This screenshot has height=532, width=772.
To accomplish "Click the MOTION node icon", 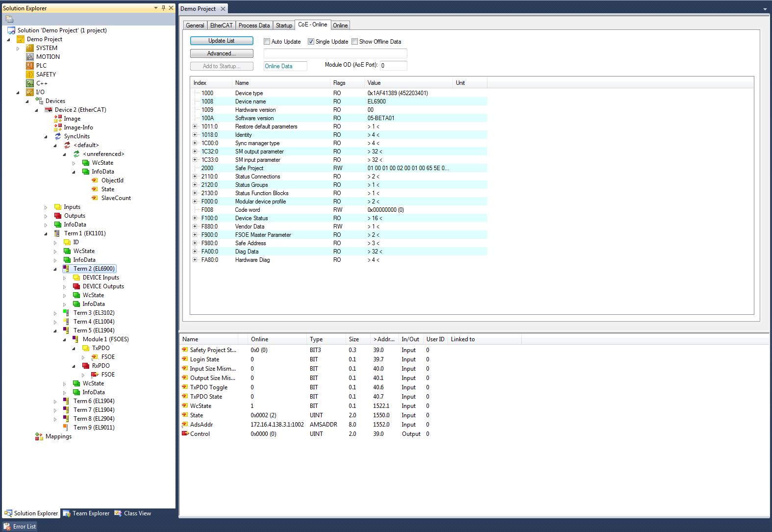I will coord(30,57).
